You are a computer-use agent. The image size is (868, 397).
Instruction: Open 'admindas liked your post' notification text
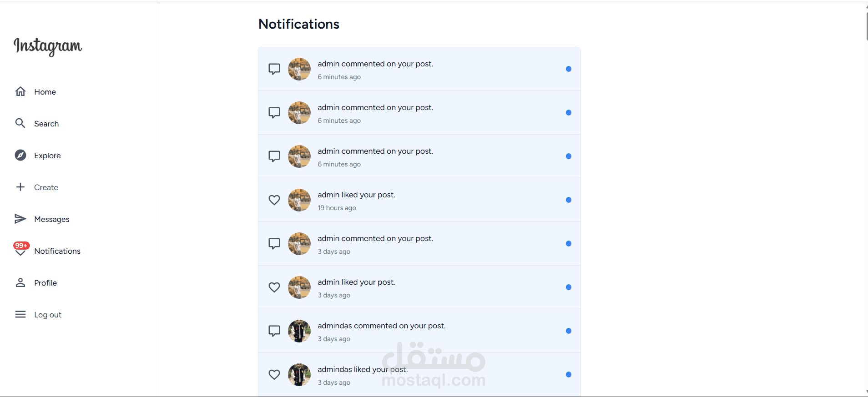click(363, 370)
